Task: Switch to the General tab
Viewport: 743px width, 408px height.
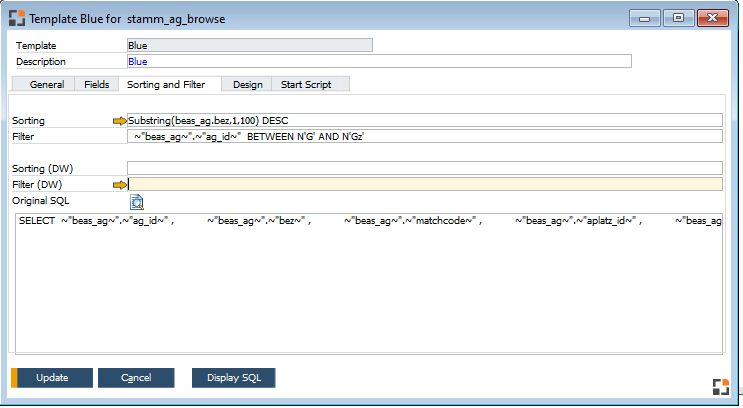Action: pyautogui.click(x=47, y=85)
